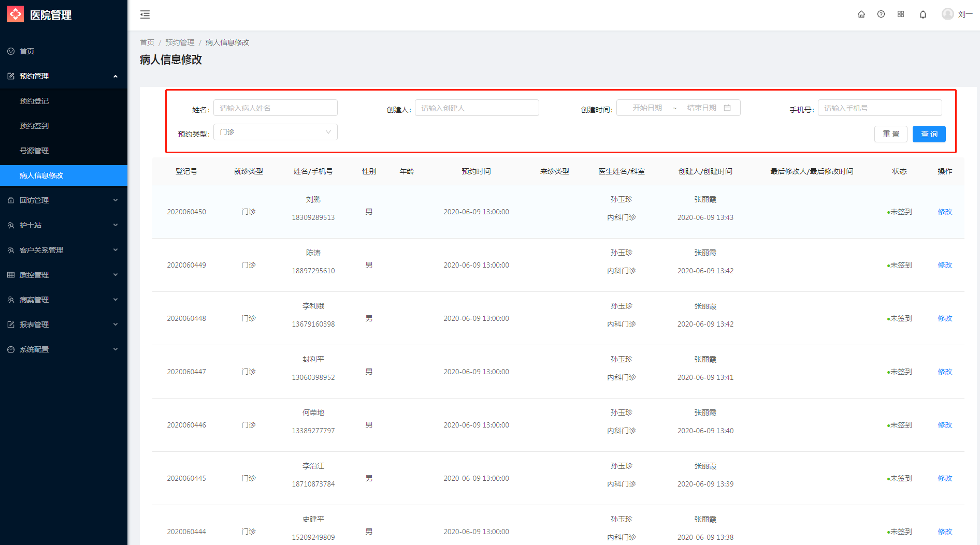Click the 质控管理 table icon in the sidebar
Image resolution: width=980 pixels, height=545 pixels.
pos(11,275)
